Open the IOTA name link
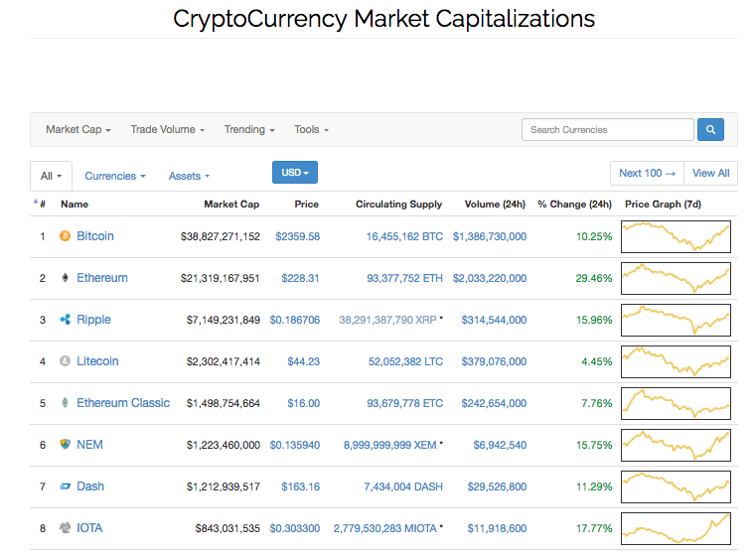Screen dimensions: 756x552 click(x=89, y=528)
